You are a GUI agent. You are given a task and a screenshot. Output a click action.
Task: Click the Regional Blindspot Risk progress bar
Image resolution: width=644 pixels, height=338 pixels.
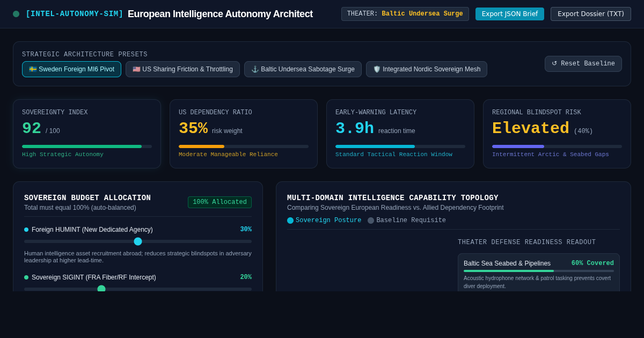(557, 146)
